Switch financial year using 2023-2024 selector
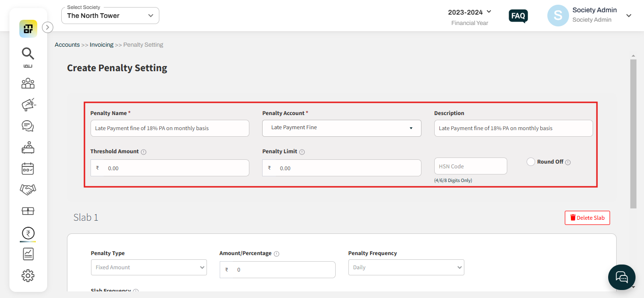This screenshot has height=298, width=644. 470,12
